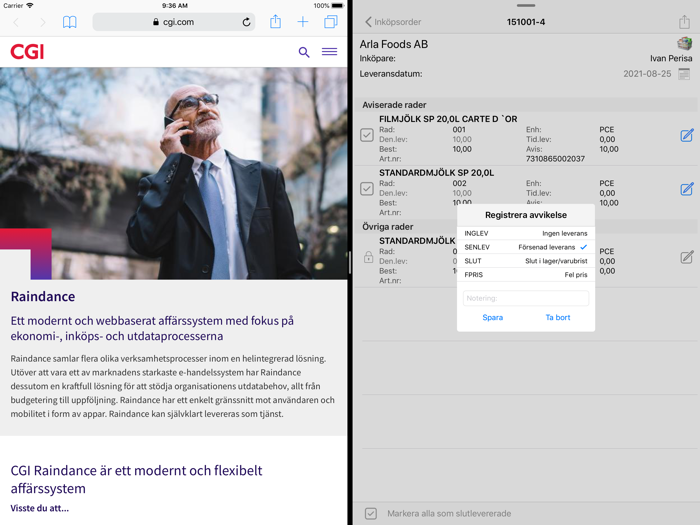Reload the cgi.com page
700x525 pixels.
[x=246, y=22]
